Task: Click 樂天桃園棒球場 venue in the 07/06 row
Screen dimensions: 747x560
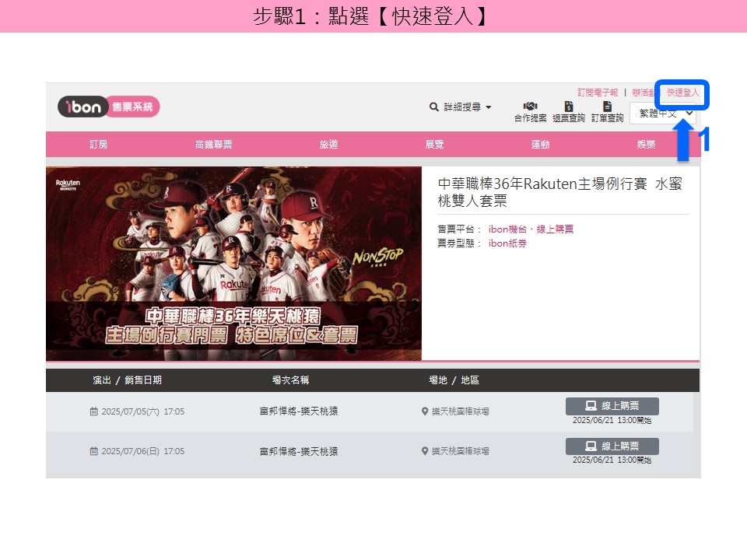Action: [x=460, y=451]
